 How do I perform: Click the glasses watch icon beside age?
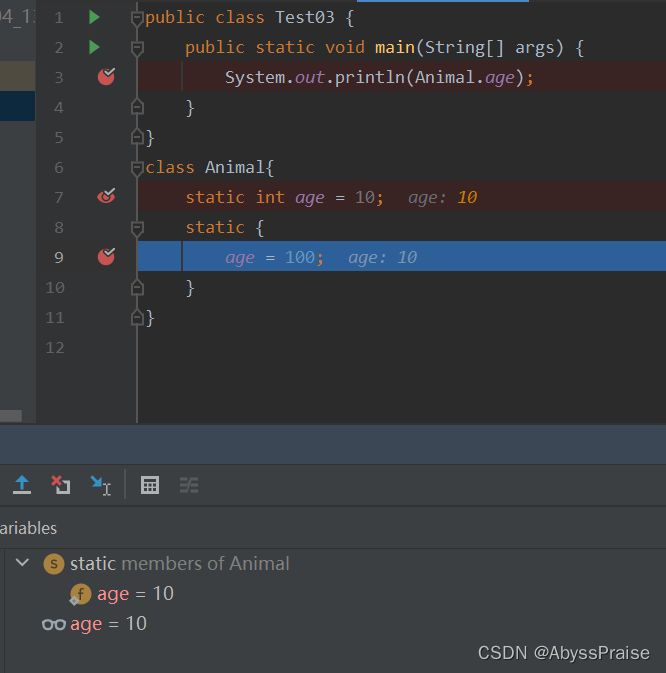coord(54,624)
